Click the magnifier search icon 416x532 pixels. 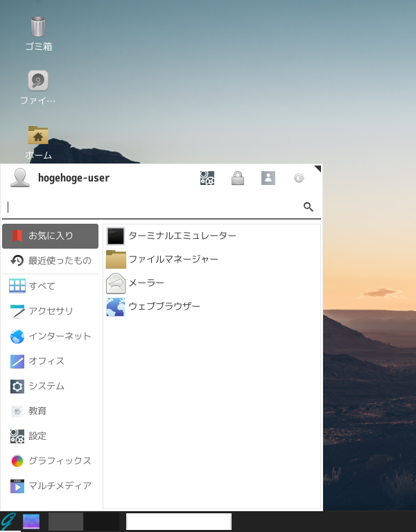309,206
